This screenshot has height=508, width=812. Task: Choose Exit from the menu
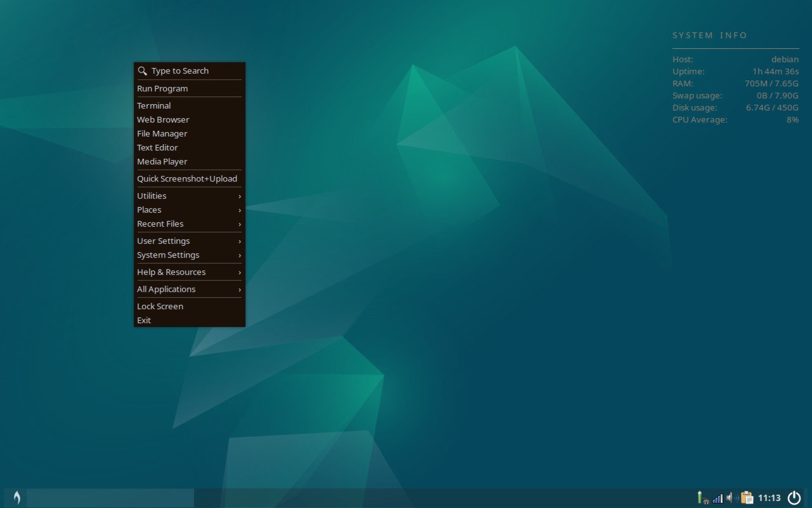click(190, 320)
